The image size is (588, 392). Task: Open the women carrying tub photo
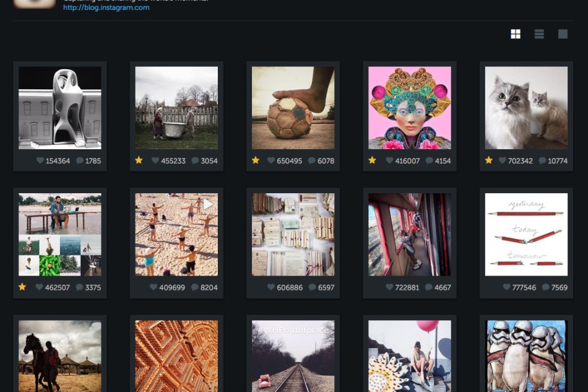[176, 108]
